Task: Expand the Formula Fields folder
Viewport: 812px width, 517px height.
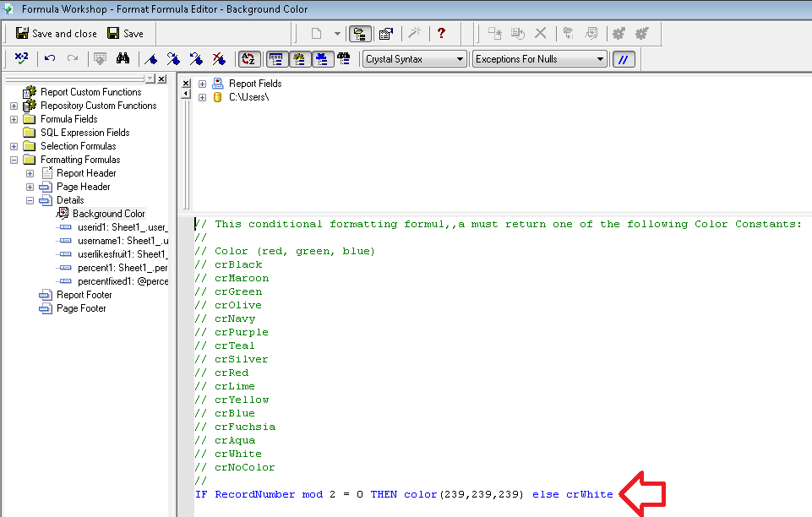Action: (14, 120)
